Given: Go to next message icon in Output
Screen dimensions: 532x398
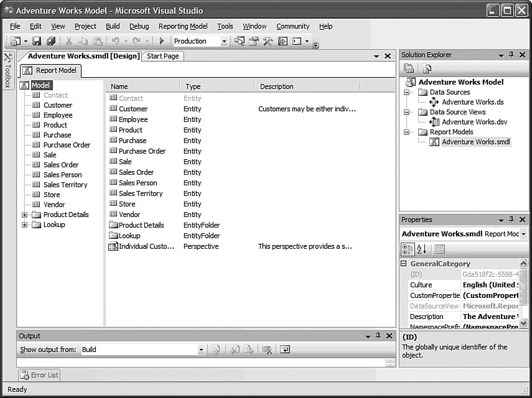Looking at the screenshot, I should click(x=249, y=349).
